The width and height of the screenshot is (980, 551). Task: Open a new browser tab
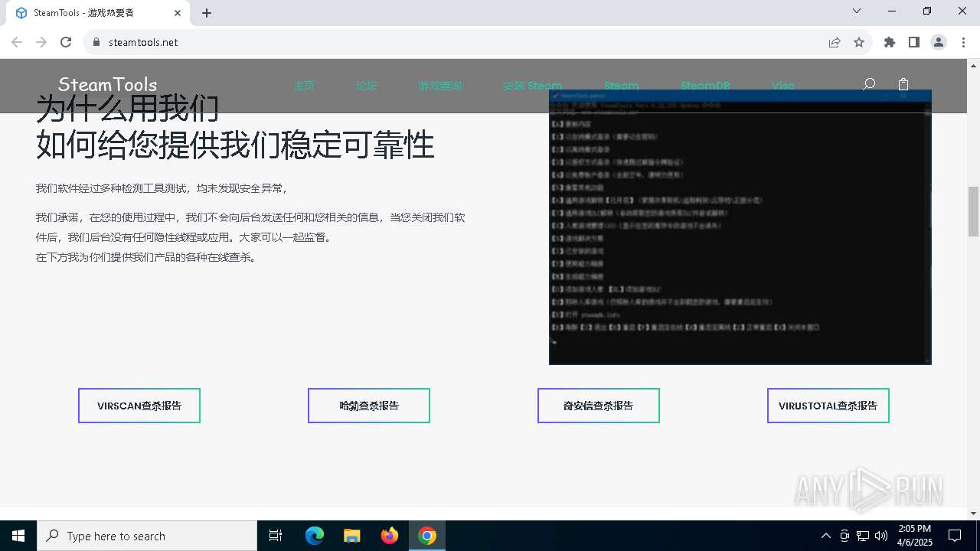[207, 13]
